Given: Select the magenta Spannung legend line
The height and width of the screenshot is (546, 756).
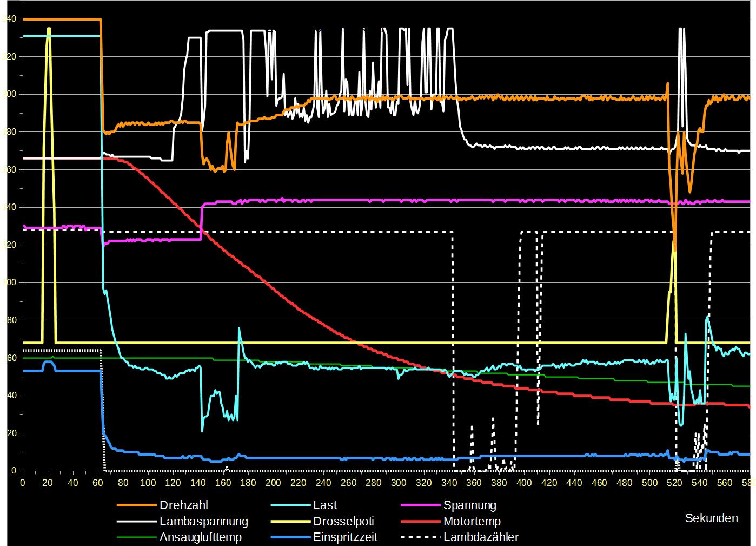Looking at the screenshot, I should 420,505.
